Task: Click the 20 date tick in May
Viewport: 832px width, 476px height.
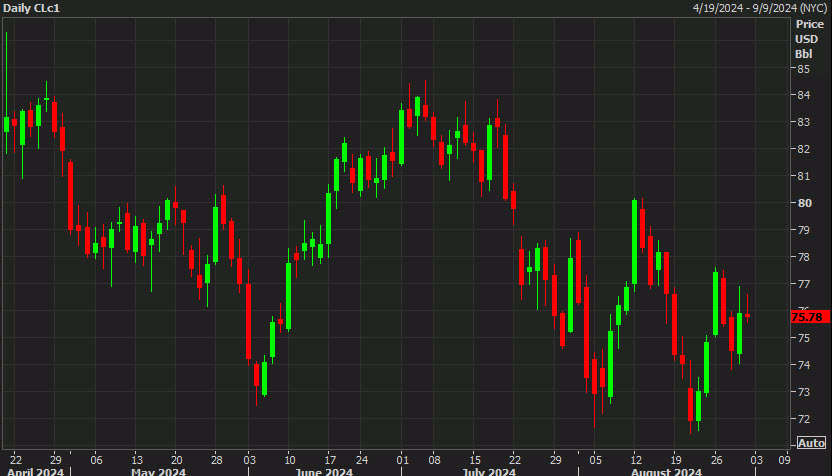Action: [x=176, y=460]
